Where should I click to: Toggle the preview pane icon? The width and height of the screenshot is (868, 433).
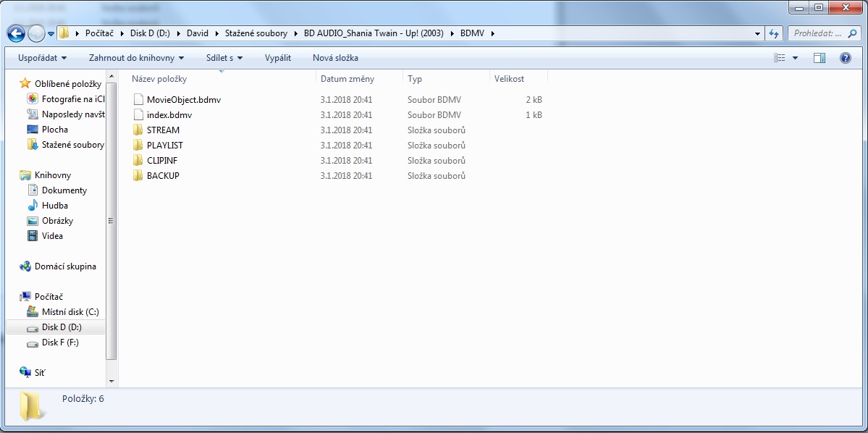(819, 58)
